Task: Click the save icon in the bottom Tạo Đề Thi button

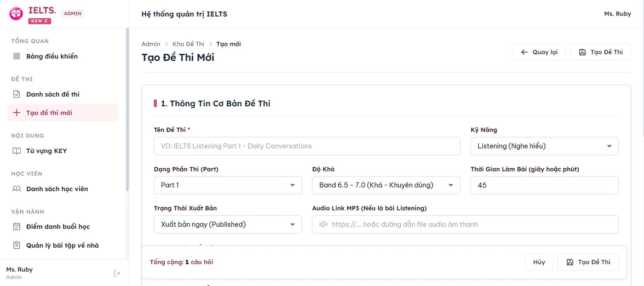Action: 570,262
